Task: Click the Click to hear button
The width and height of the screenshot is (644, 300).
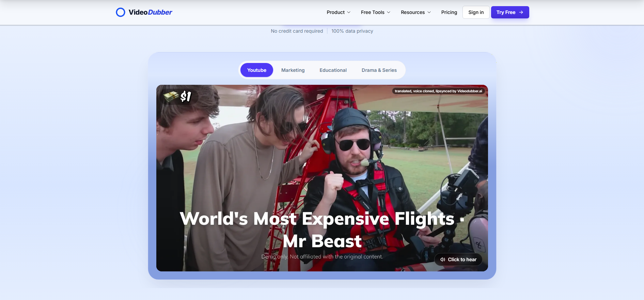Action: 458,259
